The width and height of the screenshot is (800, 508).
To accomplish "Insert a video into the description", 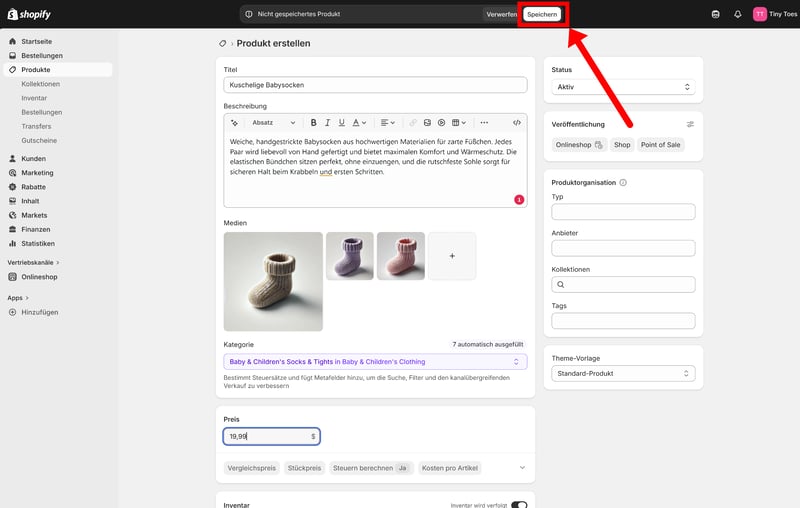I will pos(441,122).
